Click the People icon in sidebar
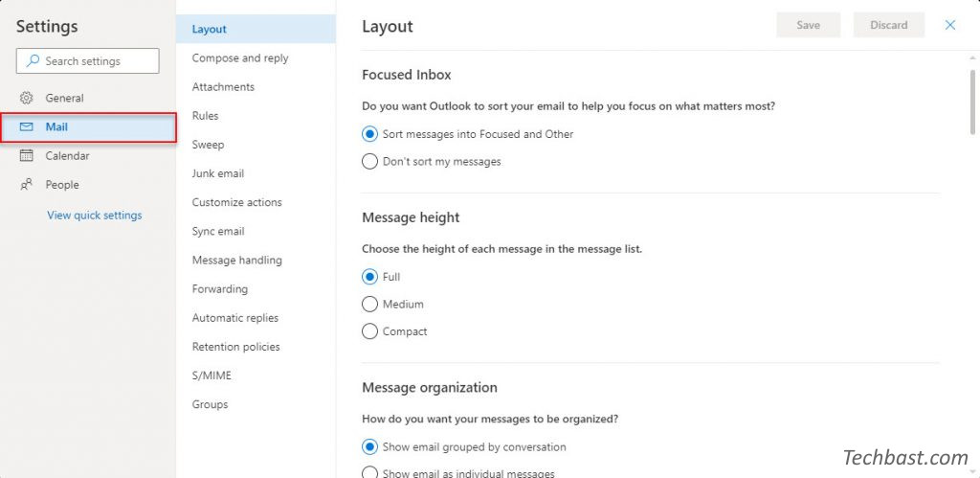Viewport: 980px width, 478px height. pyautogui.click(x=26, y=185)
